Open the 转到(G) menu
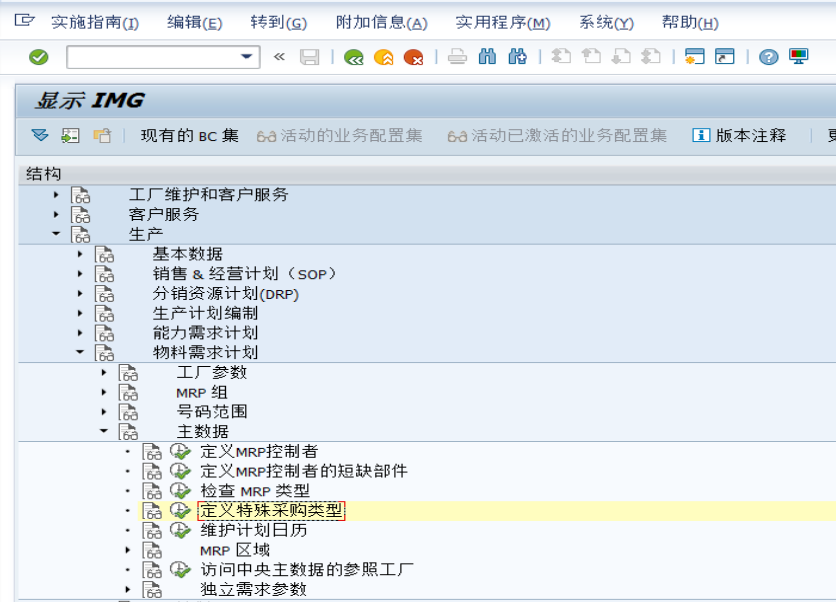The image size is (836, 602). 278,22
